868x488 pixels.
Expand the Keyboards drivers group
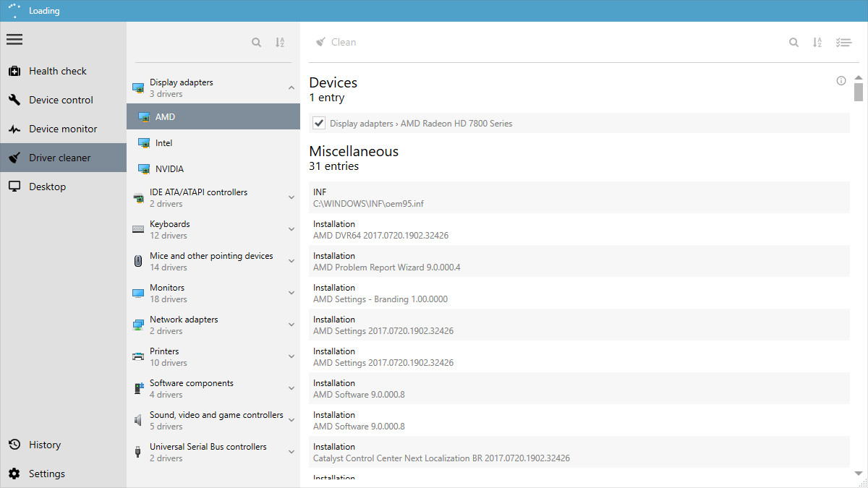pos(292,228)
